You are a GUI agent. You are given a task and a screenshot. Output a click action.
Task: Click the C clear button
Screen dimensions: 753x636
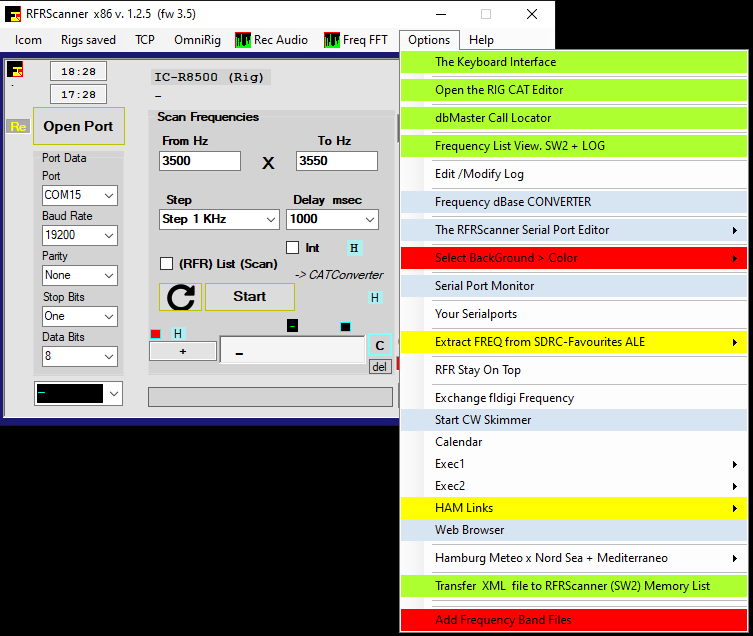tap(380, 345)
